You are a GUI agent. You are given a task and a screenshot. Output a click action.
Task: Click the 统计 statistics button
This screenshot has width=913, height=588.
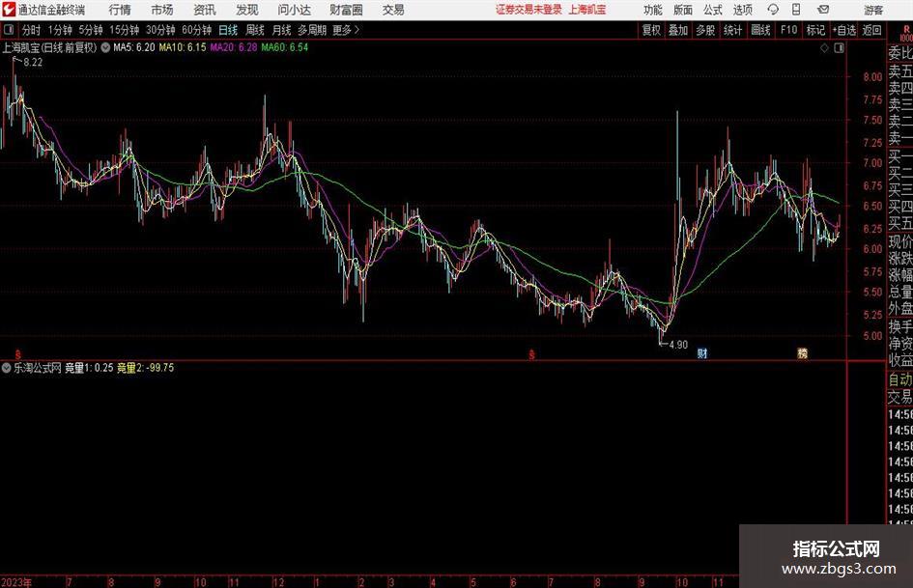pyautogui.click(x=732, y=30)
